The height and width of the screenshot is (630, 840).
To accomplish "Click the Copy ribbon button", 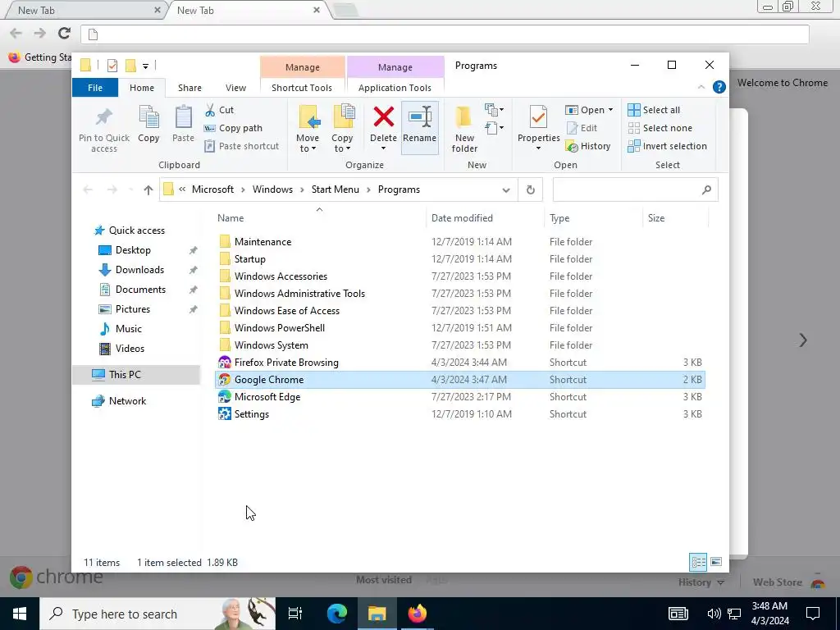I will coord(148,125).
